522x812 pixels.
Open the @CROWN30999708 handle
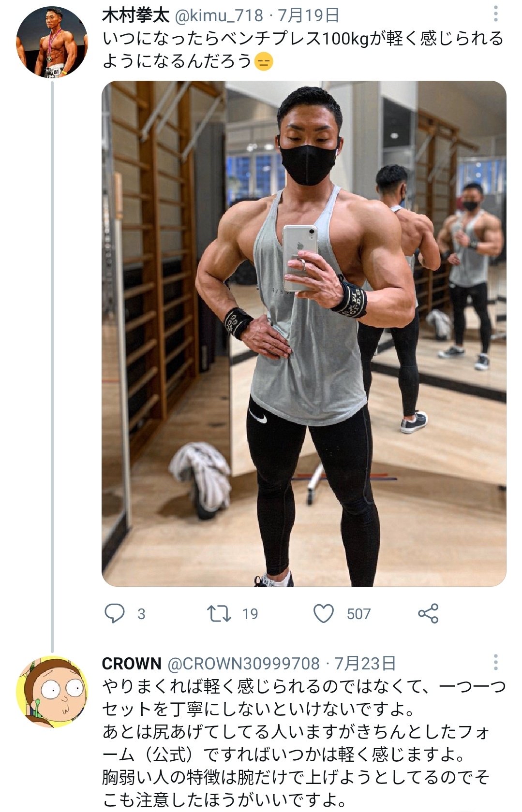[243, 664]
